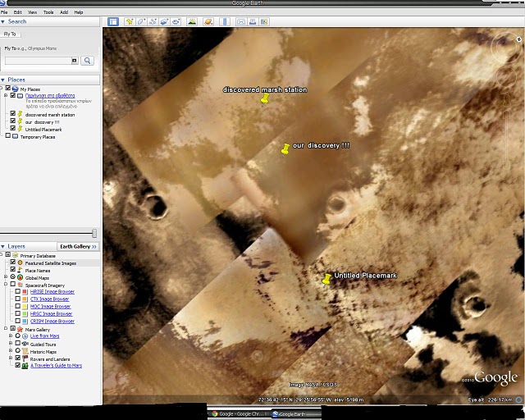Click the sunlight landscape toolbar icon

tap(192, 22)
